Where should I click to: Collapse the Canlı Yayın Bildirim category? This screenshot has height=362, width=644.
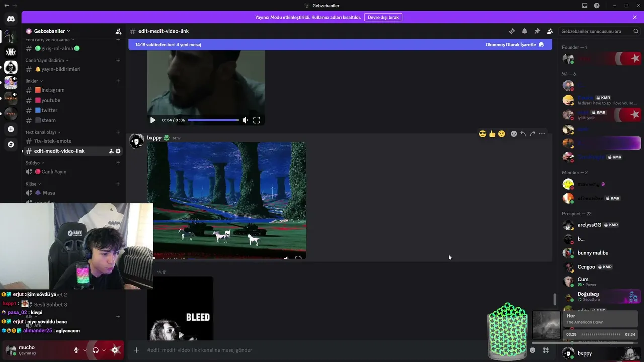pyautogui.click(x=47, y=60)
